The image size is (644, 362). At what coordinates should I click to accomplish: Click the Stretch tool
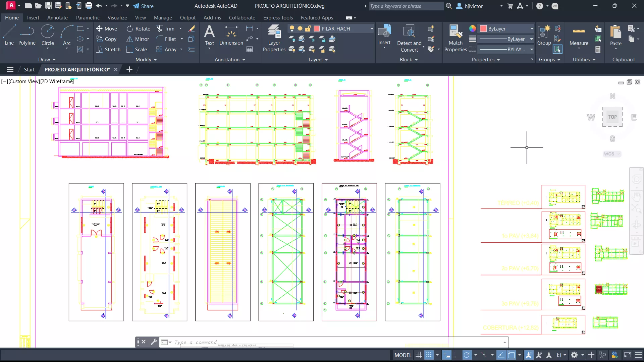pyautogui.click(x=108, y=49)
